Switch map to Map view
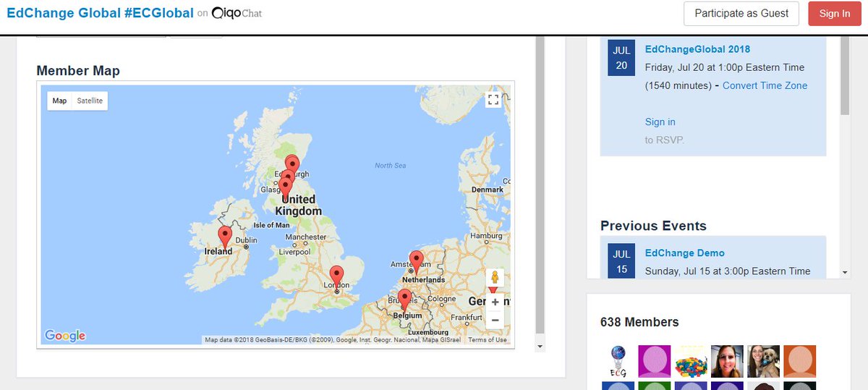 pyautogui.click(x=59, y=101)
